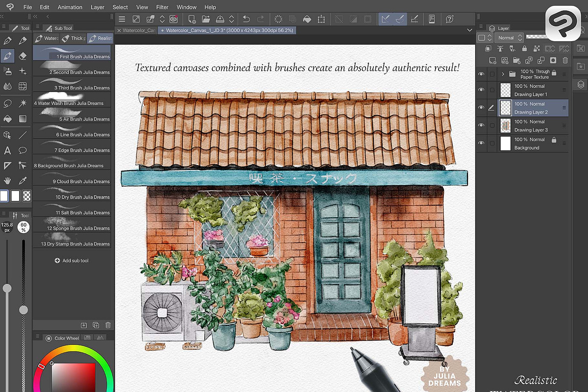
Task: Delete layer using the trash icon
Action: (x=565, y=60)
